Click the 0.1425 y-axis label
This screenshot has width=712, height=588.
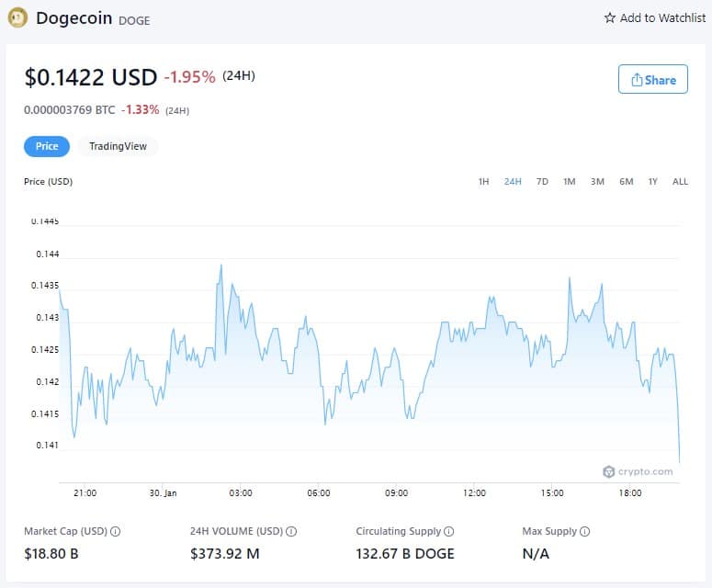(x=45, y=350)
